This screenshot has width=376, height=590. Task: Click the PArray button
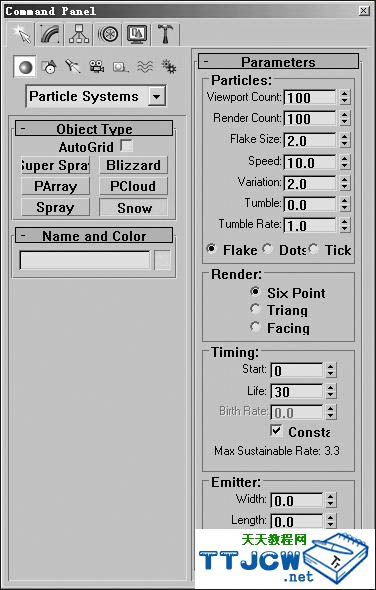[x=55, y=187]
